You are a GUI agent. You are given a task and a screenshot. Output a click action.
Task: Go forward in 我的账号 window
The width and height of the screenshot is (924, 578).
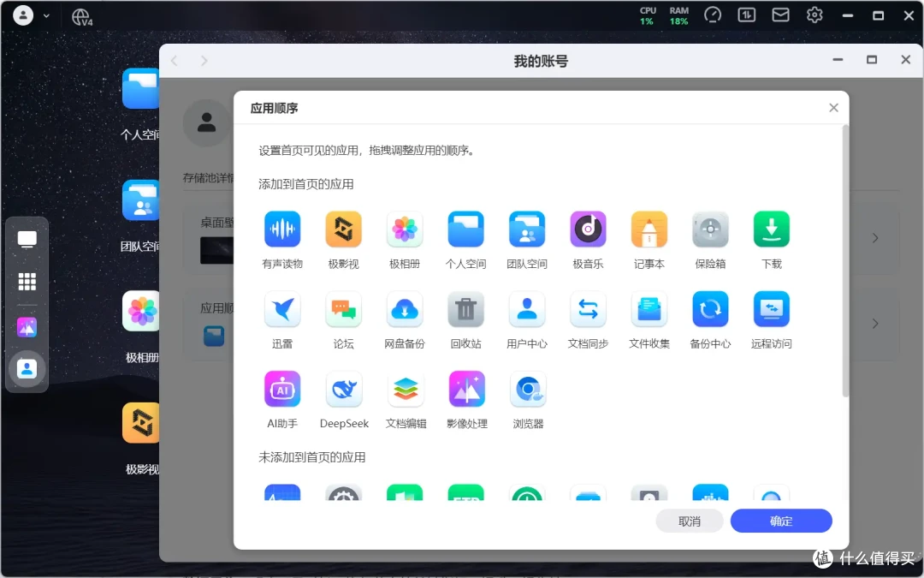click(x=204, y=61)
